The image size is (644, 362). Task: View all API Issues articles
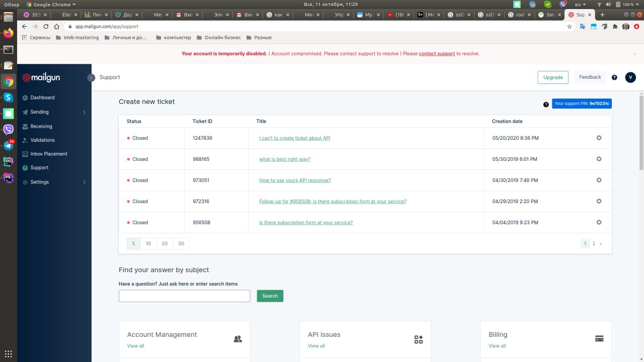click(316, 346)
